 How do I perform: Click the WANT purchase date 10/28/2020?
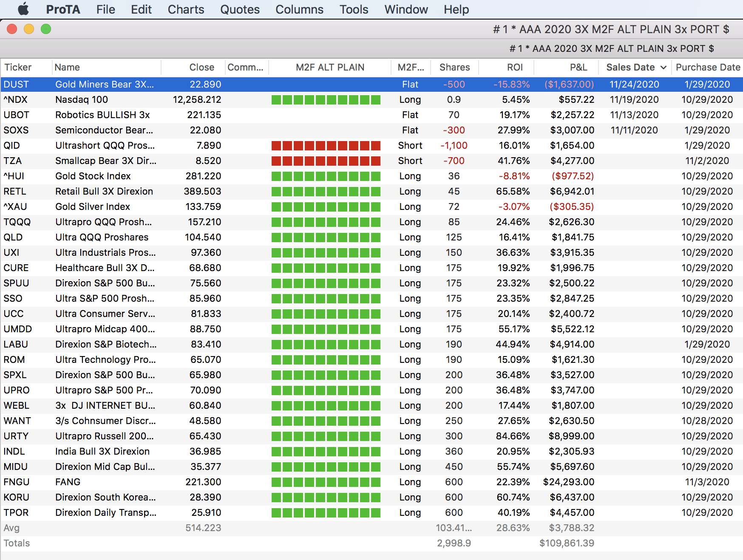(x=707, y=421)
